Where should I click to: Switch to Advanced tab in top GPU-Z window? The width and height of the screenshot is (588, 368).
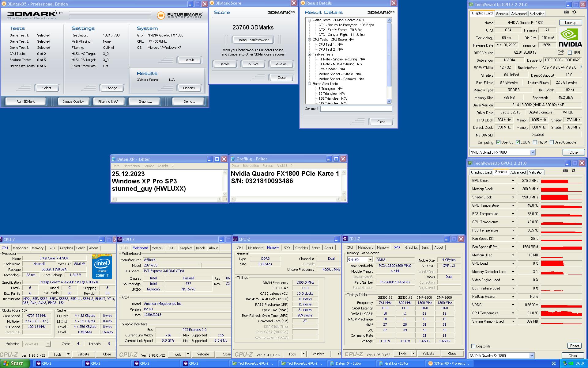pos(519,14)
